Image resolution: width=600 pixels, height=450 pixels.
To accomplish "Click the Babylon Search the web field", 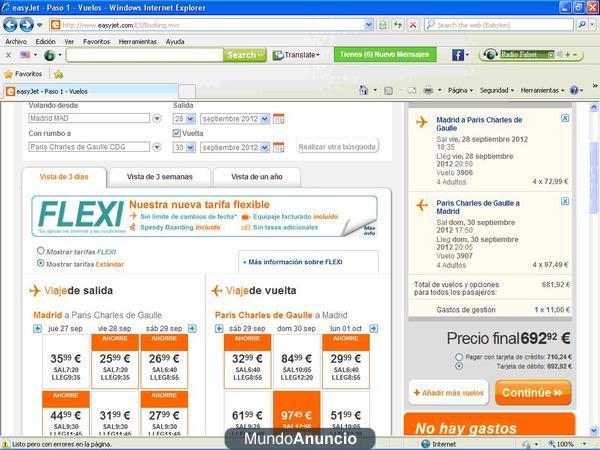I will pos(499,25).
